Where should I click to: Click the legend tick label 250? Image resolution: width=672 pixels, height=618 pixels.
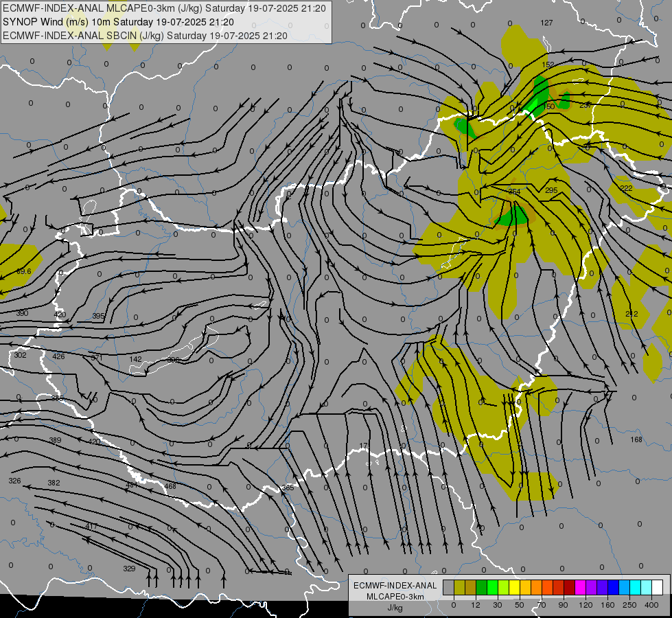pos(629,605)
